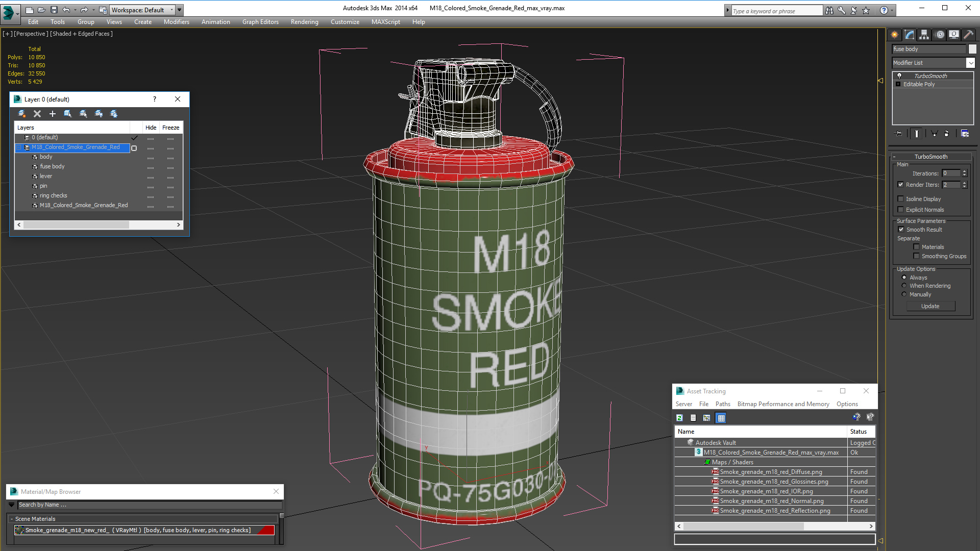Viewport: 980px width, 551px height.
Task: Click the Open File folder icon
Action: 41,10
